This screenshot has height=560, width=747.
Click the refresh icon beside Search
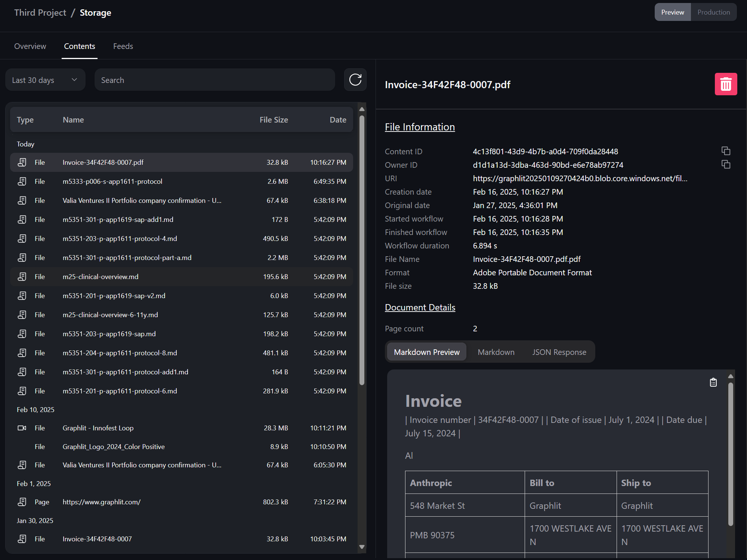tap(355, 80)
